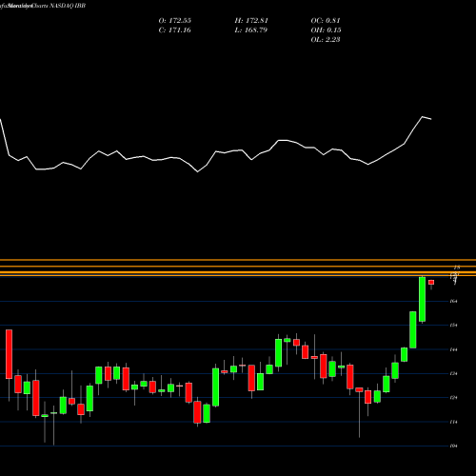Viewport: 476px width, 476px height.
Task: Select the high value H: 172.81
Action: pos(251,21)
